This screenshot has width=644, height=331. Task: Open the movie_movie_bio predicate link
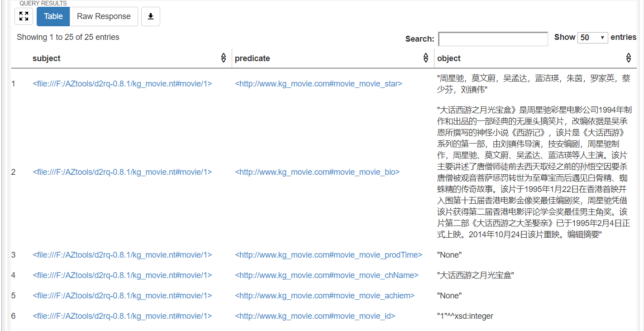pos(317,172)
